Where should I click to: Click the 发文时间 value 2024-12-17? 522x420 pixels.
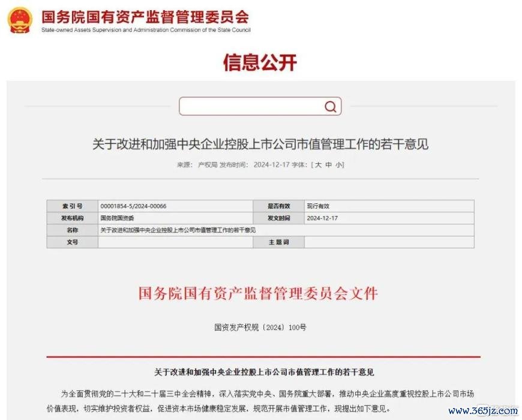click(x=322, y=218)
